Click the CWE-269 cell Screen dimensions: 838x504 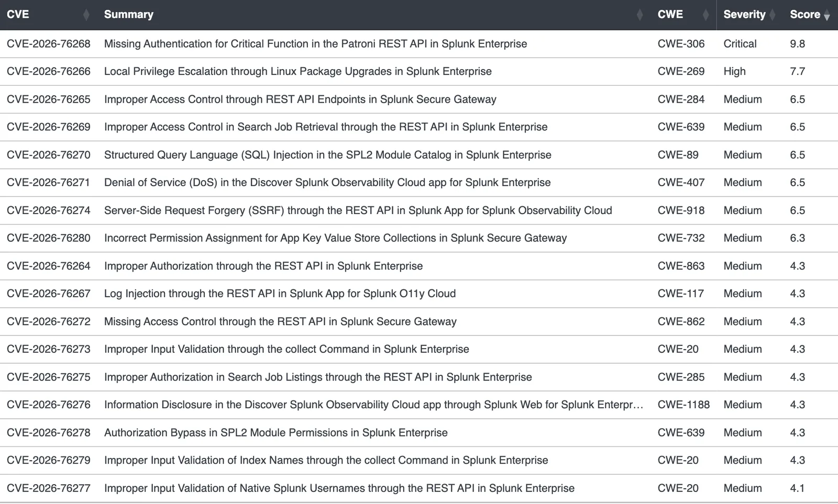[681, 72]
